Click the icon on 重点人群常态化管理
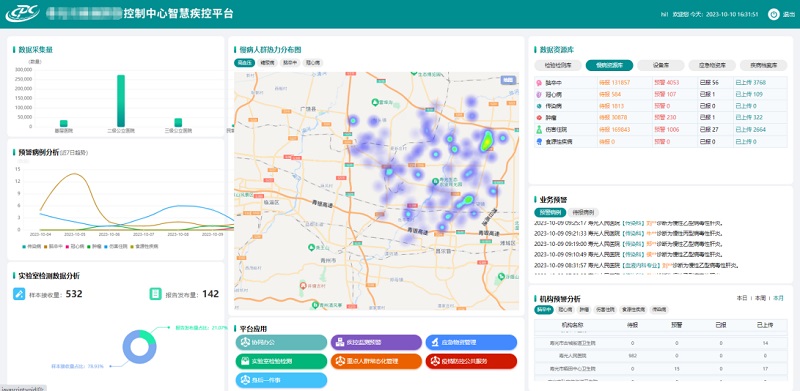 click(x=340, y=361)
